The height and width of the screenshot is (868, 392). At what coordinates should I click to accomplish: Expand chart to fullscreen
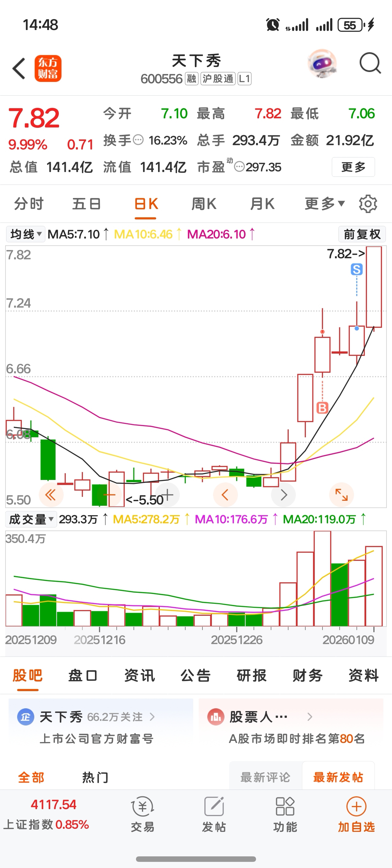pos(341,495)
